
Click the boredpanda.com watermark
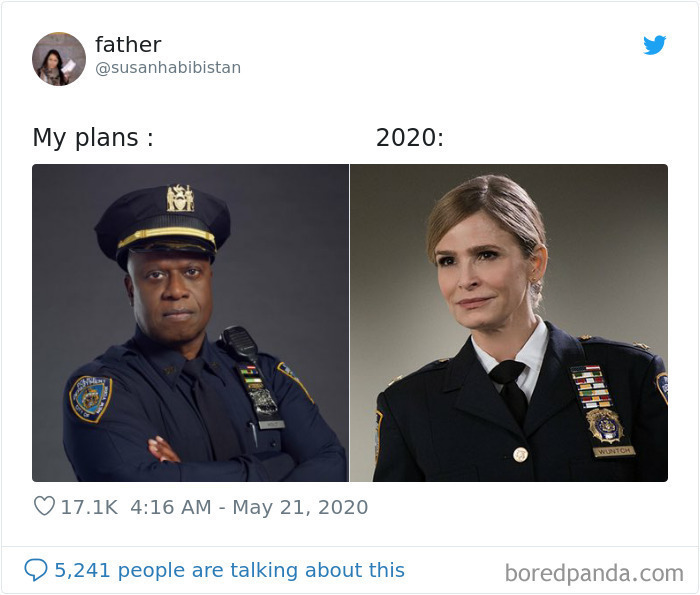[x=594, y=573]
